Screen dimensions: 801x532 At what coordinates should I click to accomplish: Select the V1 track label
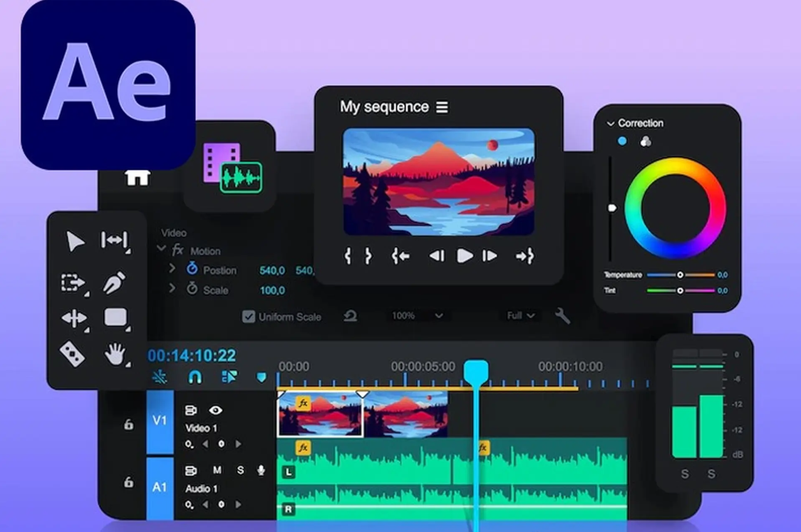pyautogui.click(x=160, y=421)
